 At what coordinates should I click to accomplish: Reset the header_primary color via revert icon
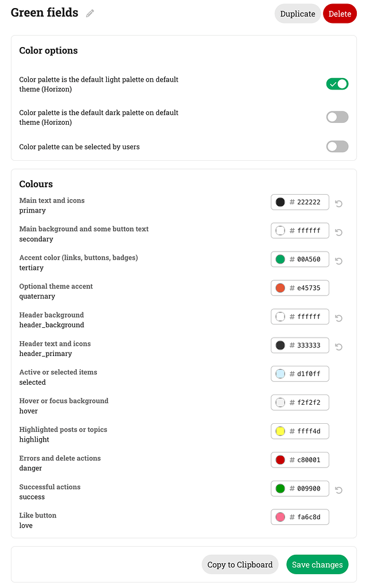(338, 347)
